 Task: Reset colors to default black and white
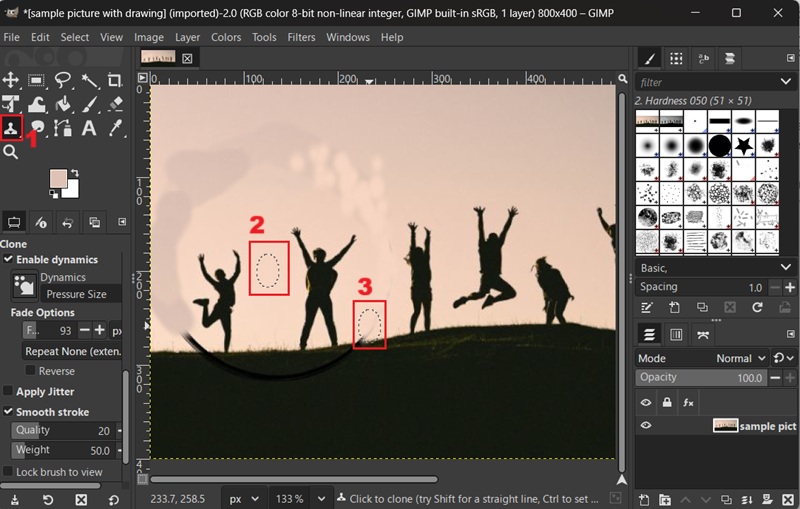pyautogui.click(x=53, y=194)
